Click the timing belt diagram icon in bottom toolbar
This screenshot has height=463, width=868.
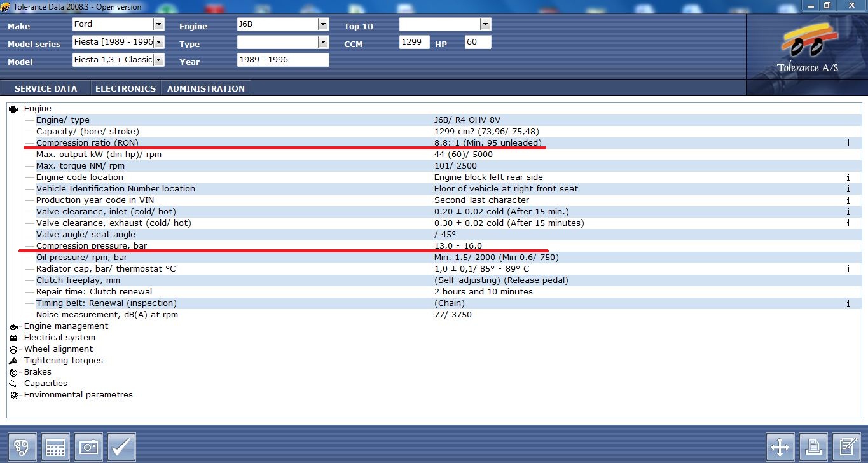(x=22, y=447)
